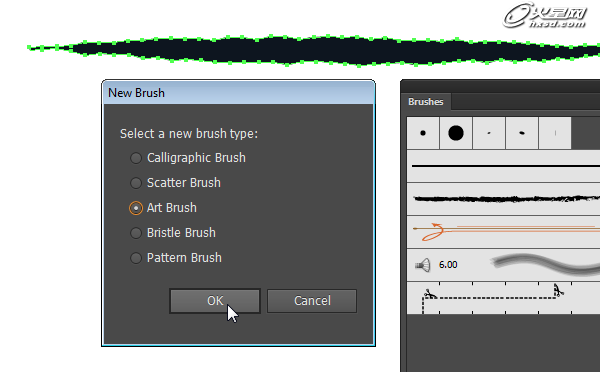Pick the small round calligraphic brush thumbnail
The width and height of the screenshot is (600, 372).
[x=423, y=133]
